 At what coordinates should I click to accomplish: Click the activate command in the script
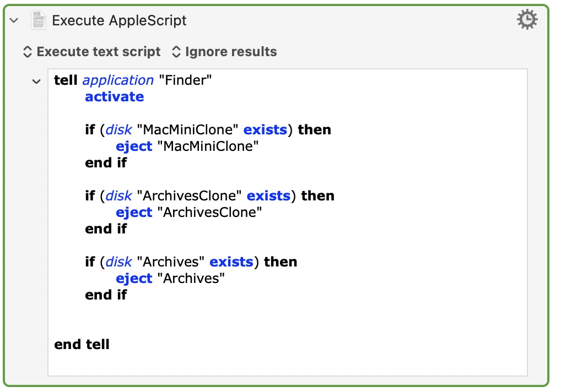click(114, 97)
